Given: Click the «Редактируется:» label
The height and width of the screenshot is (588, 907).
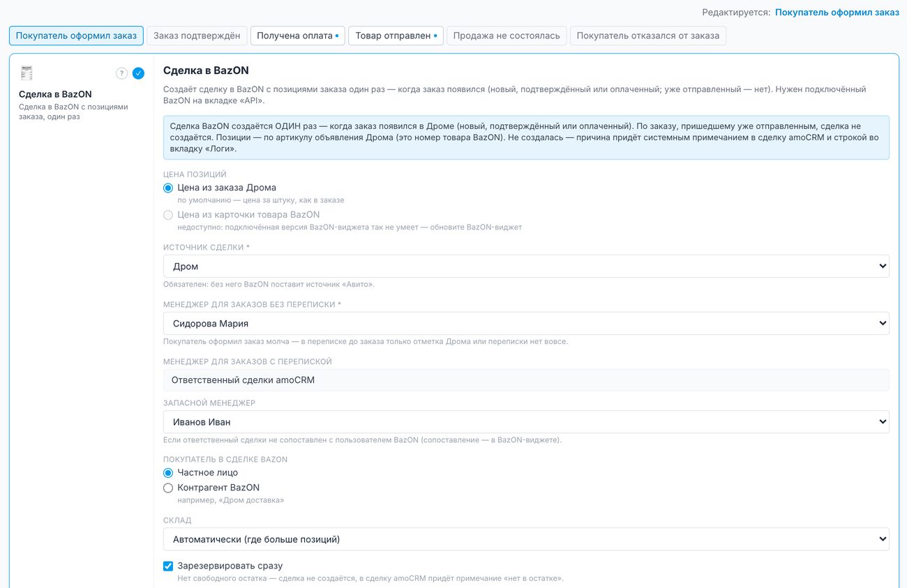Looking at the screenshot, I should 736,13.
